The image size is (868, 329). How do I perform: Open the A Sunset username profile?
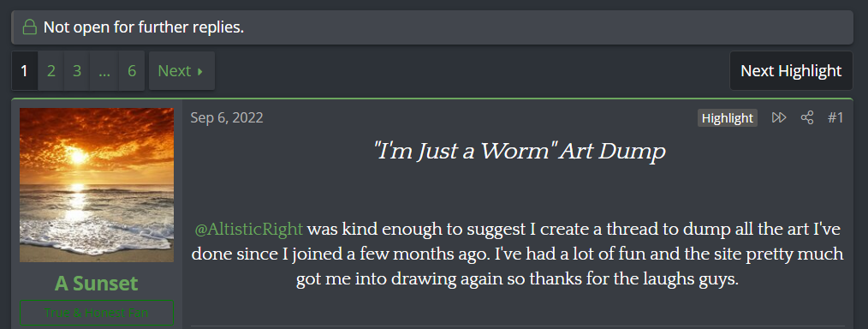pos(97,283)
